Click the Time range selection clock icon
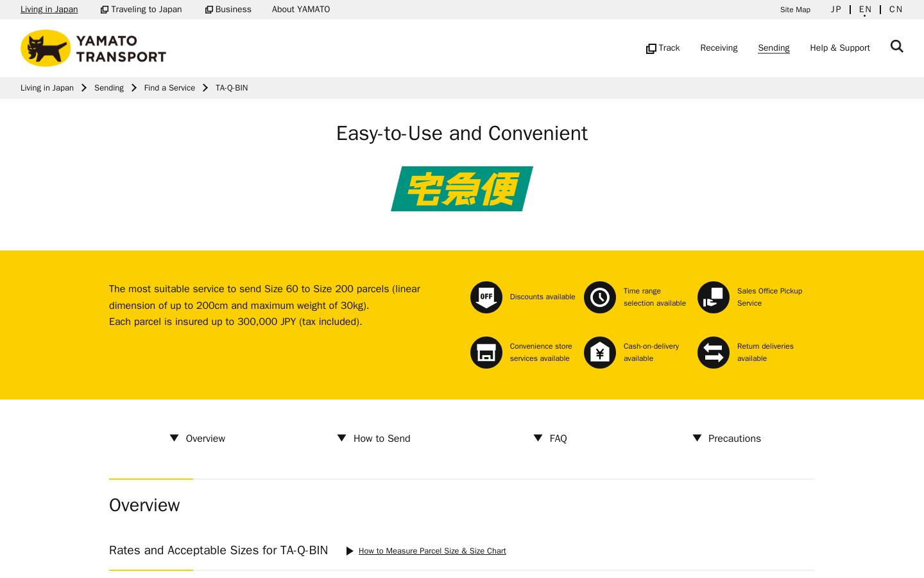The width and height of the screenshot is (924, 578). coord(600,297)
